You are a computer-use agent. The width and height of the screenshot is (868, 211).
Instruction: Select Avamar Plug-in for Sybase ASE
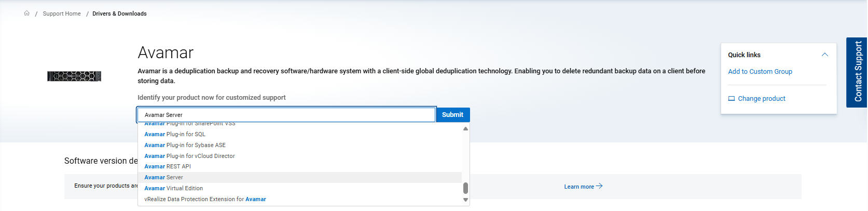[x=185, y=145]
